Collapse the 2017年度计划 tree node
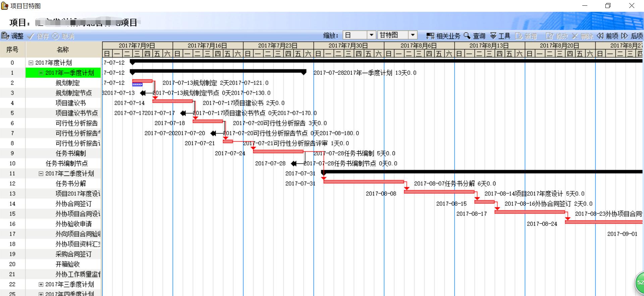This screenshot has width=644, height=296. (x=31, y=63)
